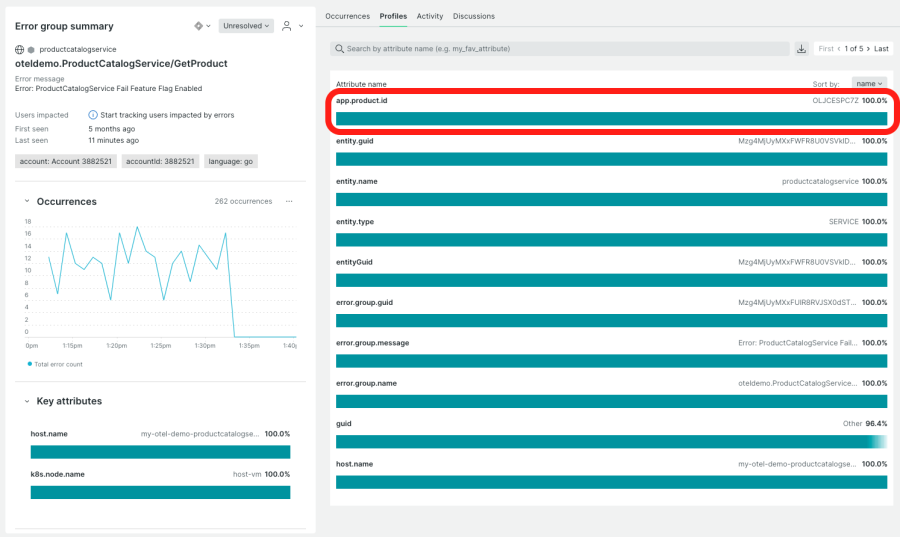The width and height of the screenshot is (900, 537).
Task: Click the info icon for tracking users
Action: tap(93, 115)
